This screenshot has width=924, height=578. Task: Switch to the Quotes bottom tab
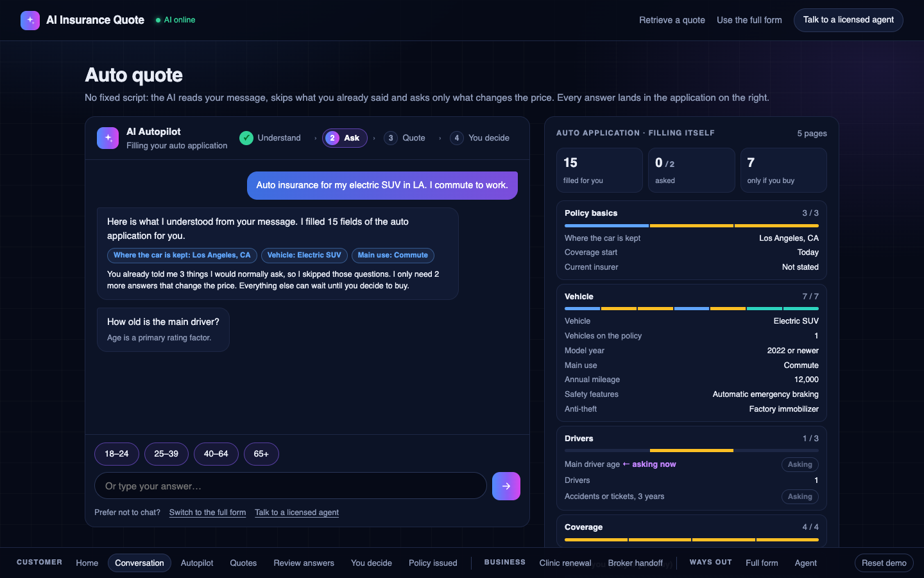pos(243,563)
